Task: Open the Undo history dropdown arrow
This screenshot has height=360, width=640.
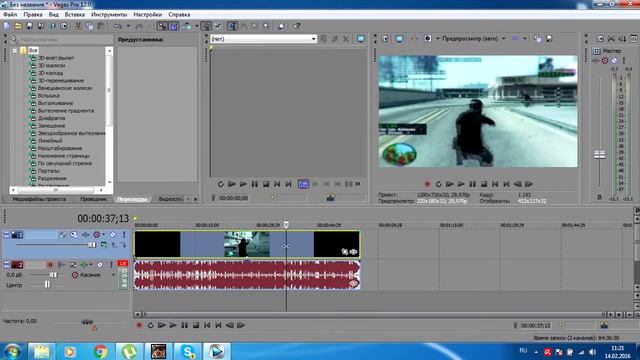Action: tap(128, 26)
